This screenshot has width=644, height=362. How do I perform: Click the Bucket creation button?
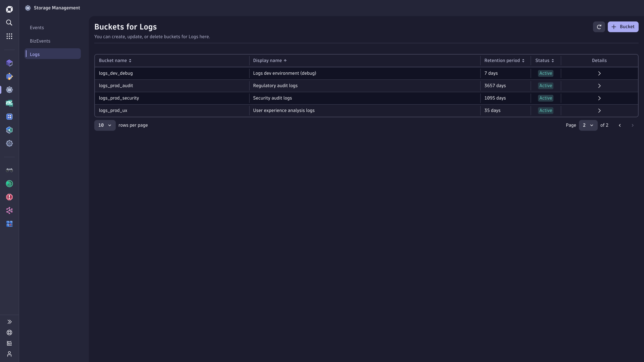coord(623,27)
